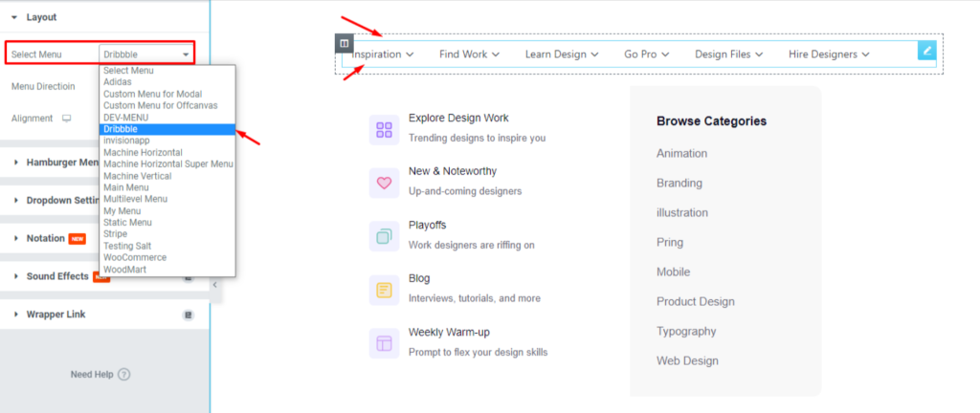
Task: Click the Weekly Warm-up layout icon
Action: [384, 343]
